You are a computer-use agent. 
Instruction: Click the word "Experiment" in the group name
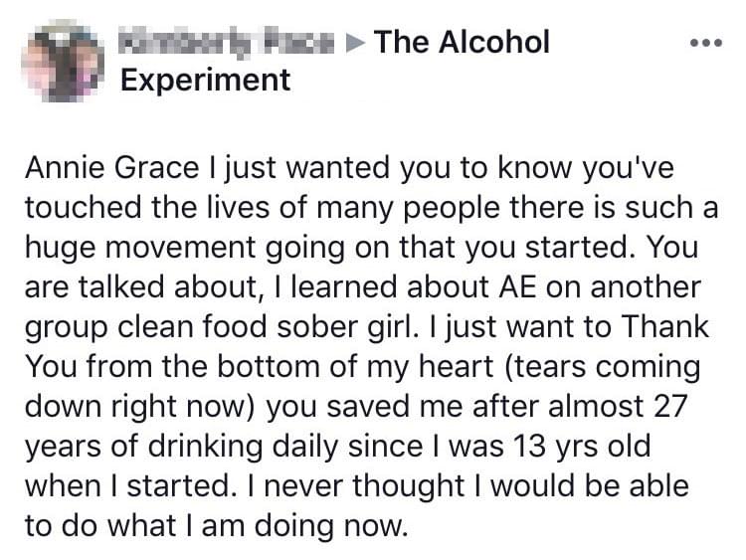206,80
